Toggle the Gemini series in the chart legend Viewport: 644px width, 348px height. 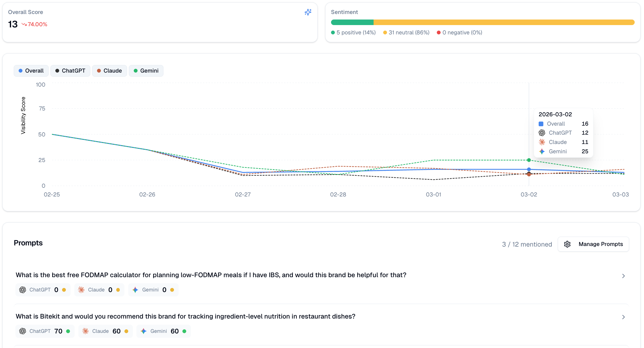tap(146, 71)
